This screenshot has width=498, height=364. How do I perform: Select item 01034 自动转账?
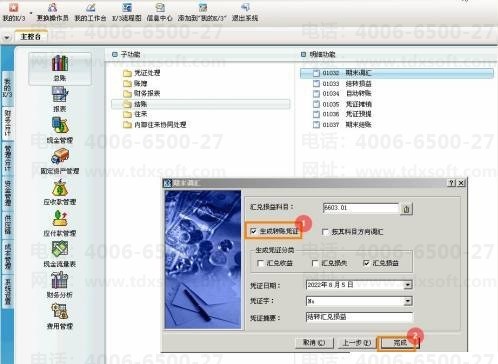point(342,94)
